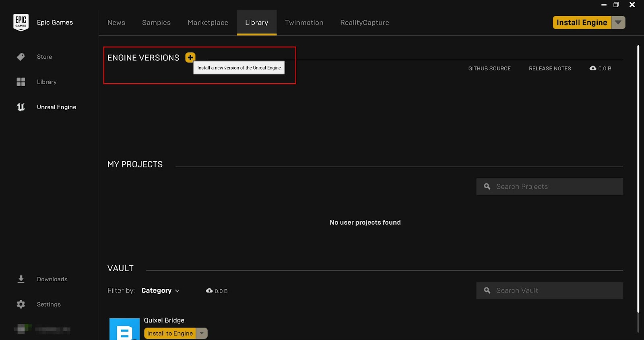The height and width of the screenshot is (340, 644).
Task: Click the Unreal Engine logo icon
Action: click(21, 107)
